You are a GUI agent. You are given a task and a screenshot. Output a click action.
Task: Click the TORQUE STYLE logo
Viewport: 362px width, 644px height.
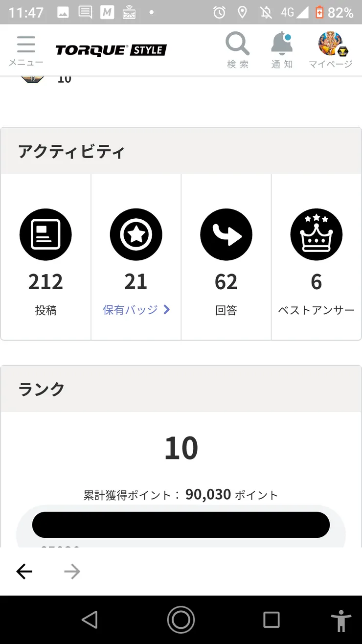point(111,50)
